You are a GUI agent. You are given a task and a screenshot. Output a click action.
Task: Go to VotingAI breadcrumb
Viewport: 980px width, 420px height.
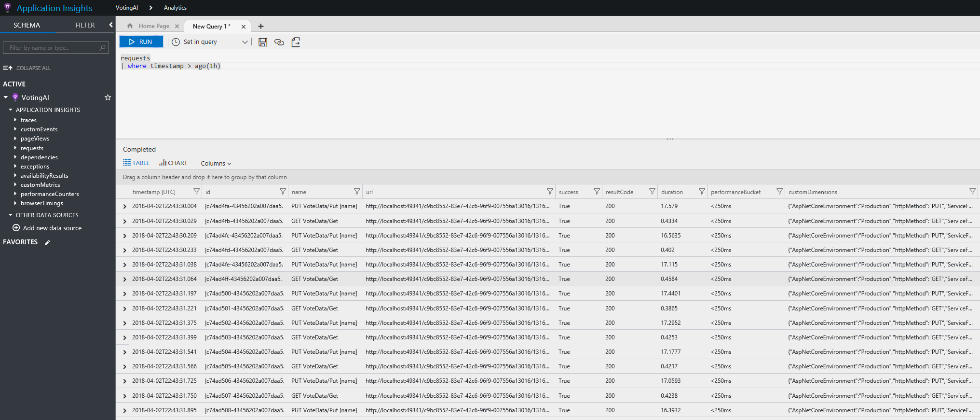(127, 8)
